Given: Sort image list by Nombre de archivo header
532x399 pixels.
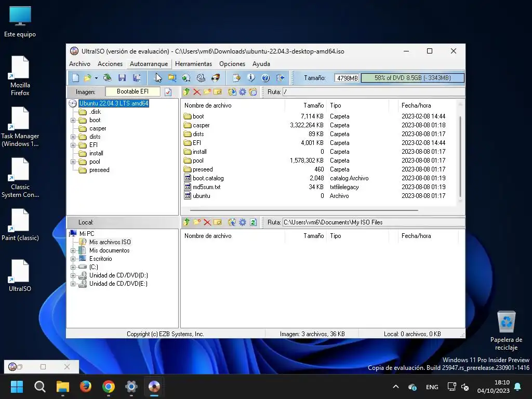Looking at the screenshot, I should (233, 105).
